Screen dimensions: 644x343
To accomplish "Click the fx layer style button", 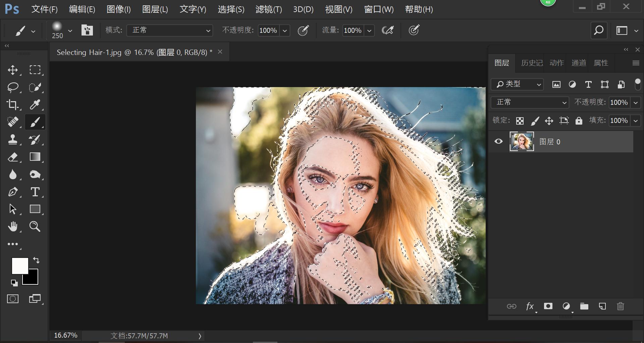I will click(x=530, y=306).
